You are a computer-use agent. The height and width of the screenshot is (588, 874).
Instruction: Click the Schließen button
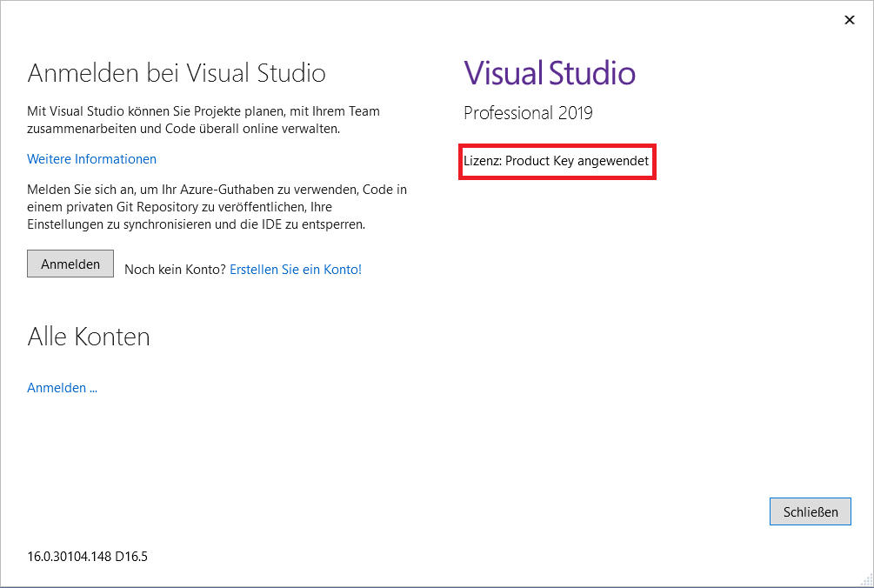811,511
